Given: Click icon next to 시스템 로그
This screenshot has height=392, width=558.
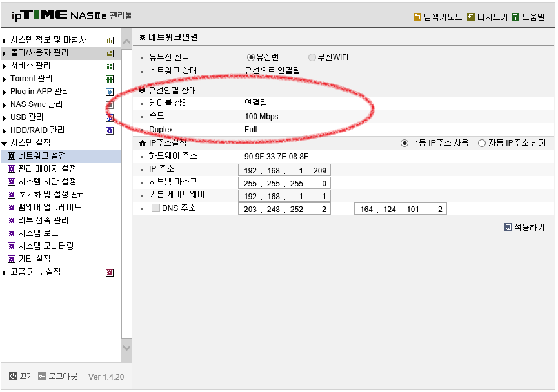Looking at the screenshot, I should point(12,233).
